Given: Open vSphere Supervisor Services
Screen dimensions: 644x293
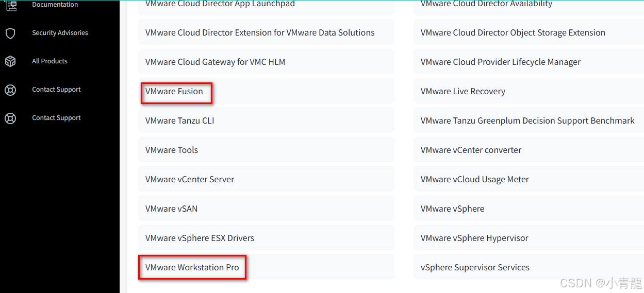Looking at the screenshot, I should click(x=529, y=267).
